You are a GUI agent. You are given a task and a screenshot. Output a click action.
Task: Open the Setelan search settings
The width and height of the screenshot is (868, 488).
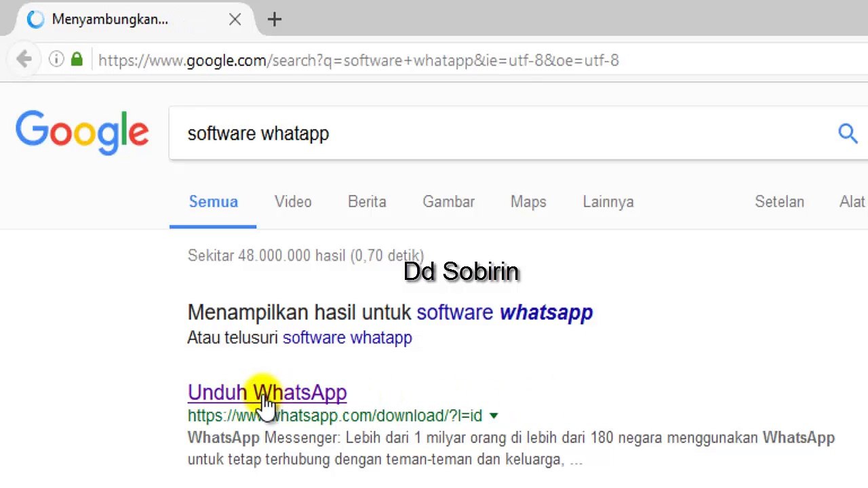779,202
